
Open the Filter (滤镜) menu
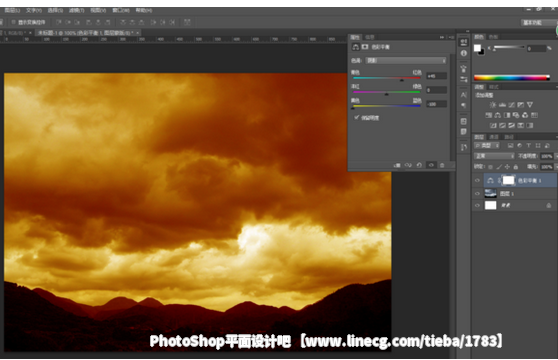click(x=77, y=10)
